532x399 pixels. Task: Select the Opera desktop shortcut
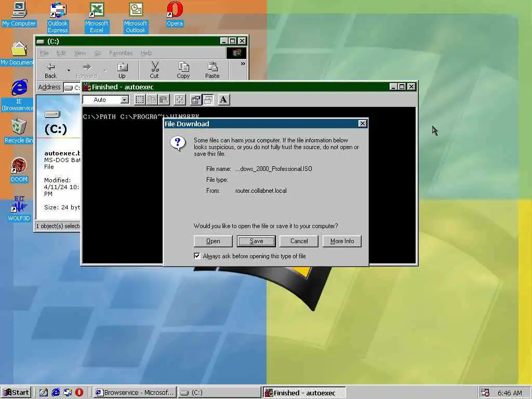[x=175, y=14]
